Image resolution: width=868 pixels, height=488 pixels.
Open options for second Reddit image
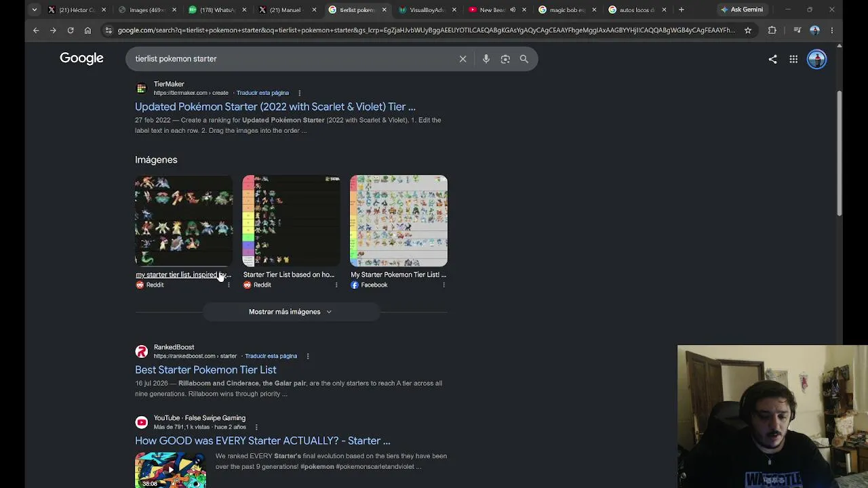(336, 285)
